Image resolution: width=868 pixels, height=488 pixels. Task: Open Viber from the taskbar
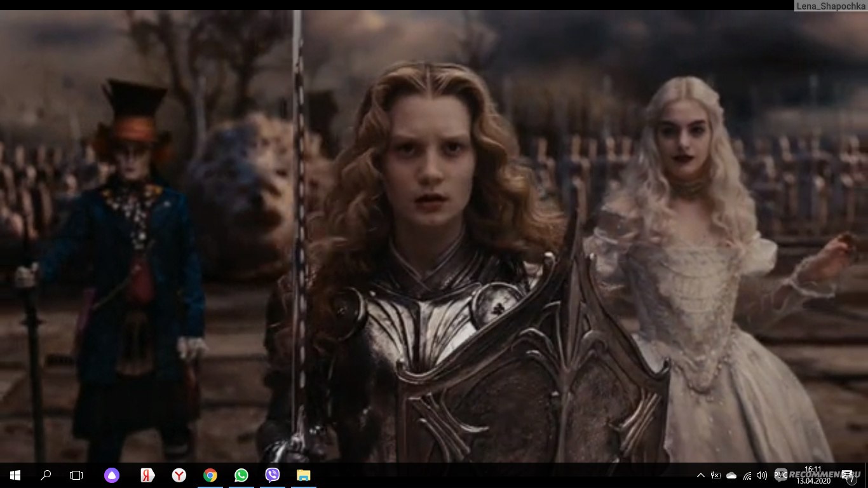[273, 475]
